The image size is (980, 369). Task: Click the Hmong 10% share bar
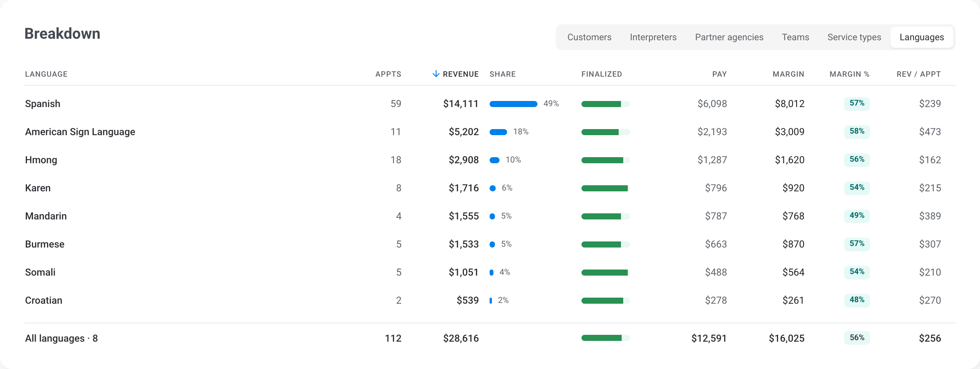494,160
